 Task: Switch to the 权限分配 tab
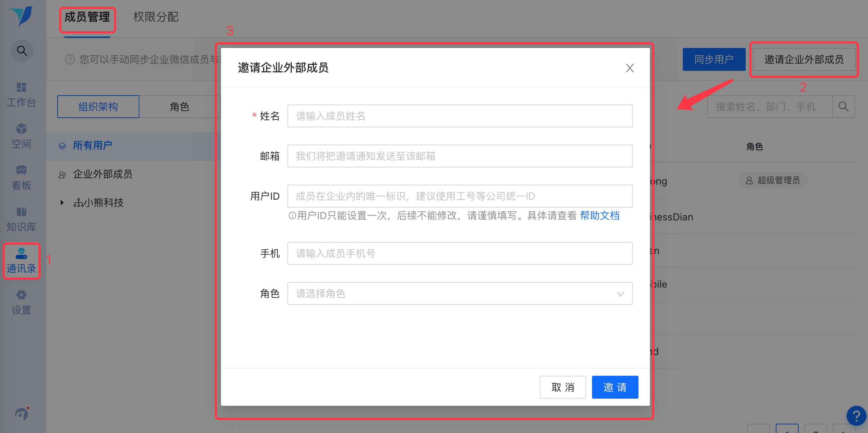click(x=156, y=17)
